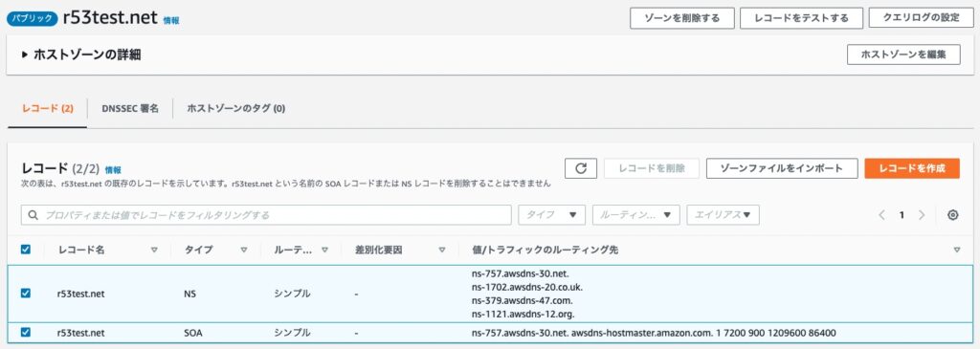The height and width of the screenshot is (349, 980).
Task: Switch to レコード (2) tab
Action: click(x=48, y=109)
